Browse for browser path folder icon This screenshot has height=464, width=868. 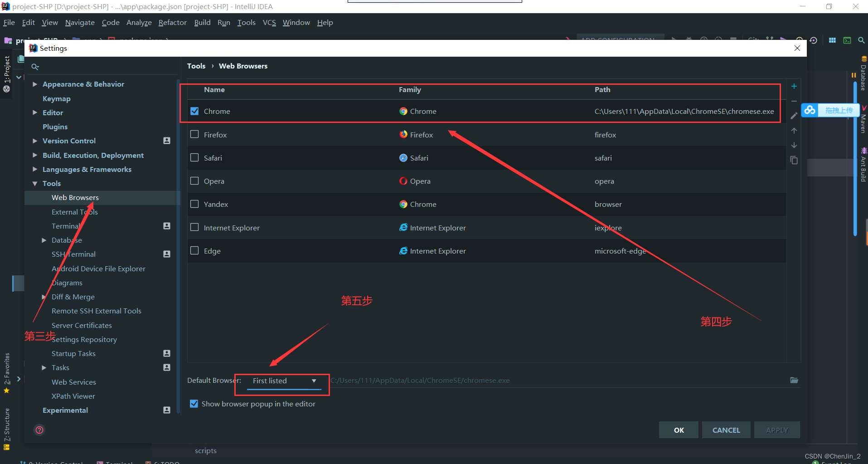tap(794, 380)
